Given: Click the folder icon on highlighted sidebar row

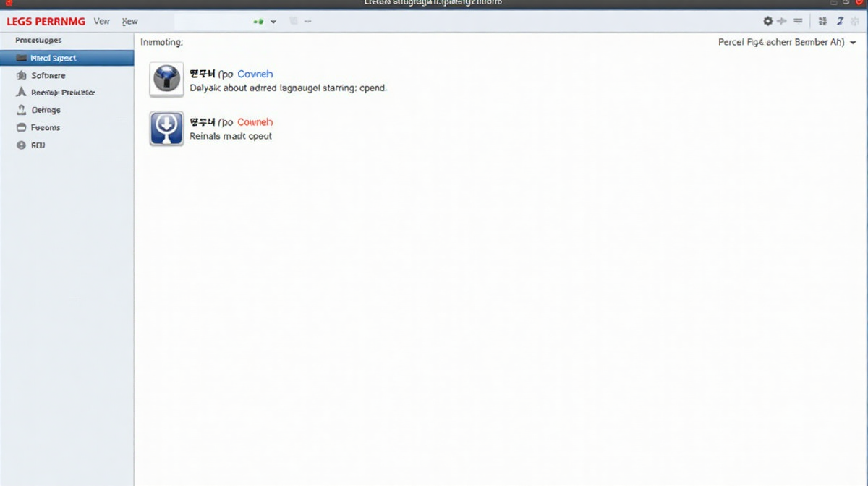Looking at the screenshot, I should pyautogui.click(x=20, y=58).
